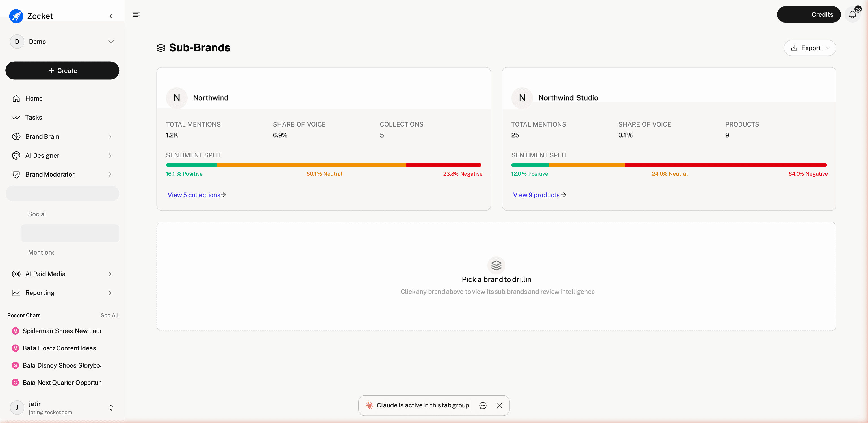
Task: Dismiss the Claude is active banner
Action: pos(499,405)
